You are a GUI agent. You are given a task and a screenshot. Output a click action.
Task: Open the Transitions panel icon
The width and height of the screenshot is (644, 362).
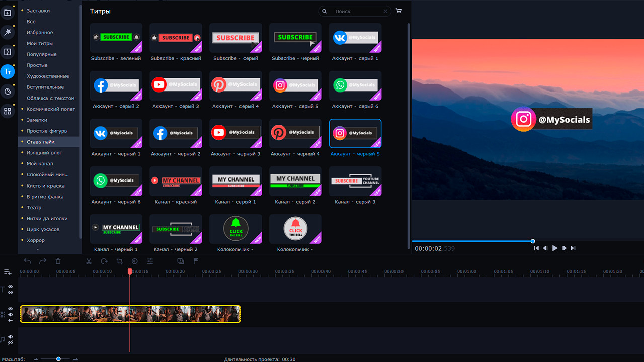8,52
